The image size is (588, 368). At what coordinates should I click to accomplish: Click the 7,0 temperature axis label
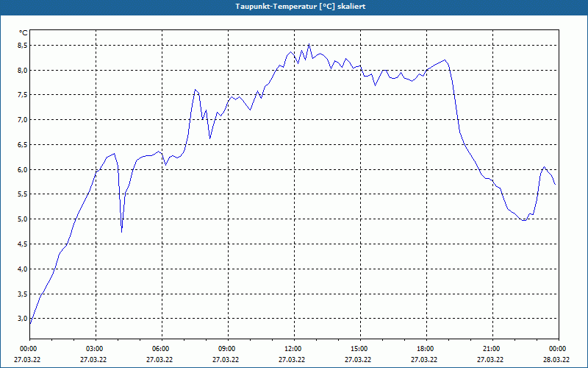[x=24, y=120]
